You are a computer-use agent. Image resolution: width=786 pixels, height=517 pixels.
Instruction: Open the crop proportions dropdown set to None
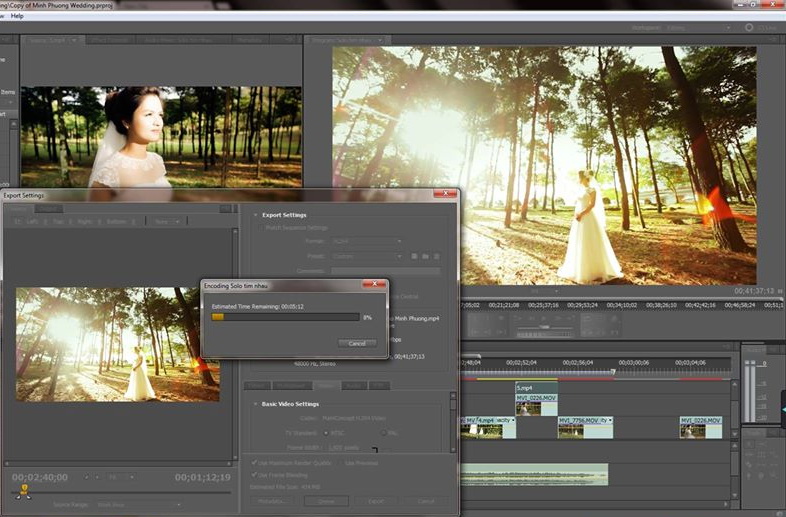click(x=167, y=221)
